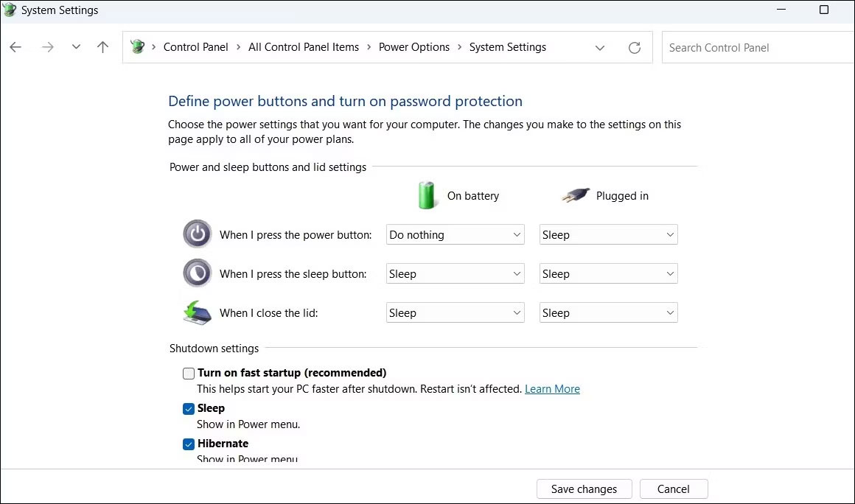This screenshot has height=504, width=855.
Task: Navigate to All Control Panel Items breadcrumb
Action: pyautogui.click(x=304, y=47)
